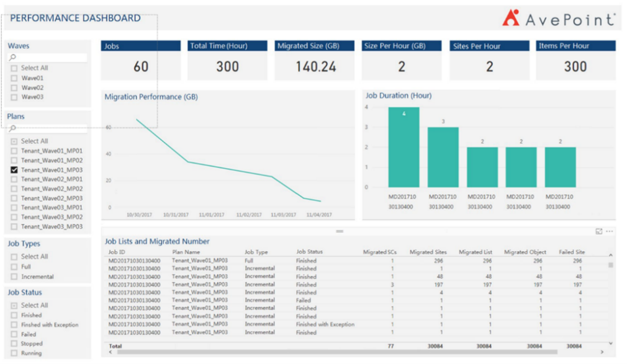The height and width of the screenshot is (364, 627).
Task: Sort table by Failed Site column
Action: pyautogui.click(x=572, y=252)
